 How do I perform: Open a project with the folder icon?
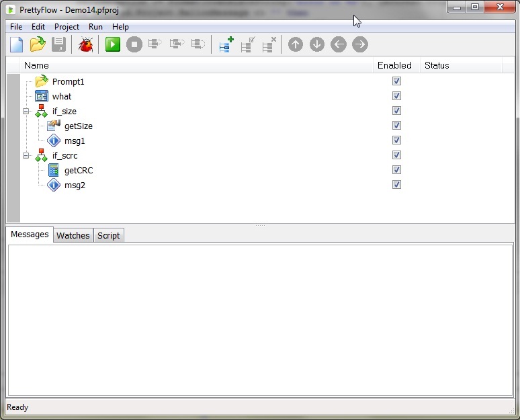coord(38,44)
